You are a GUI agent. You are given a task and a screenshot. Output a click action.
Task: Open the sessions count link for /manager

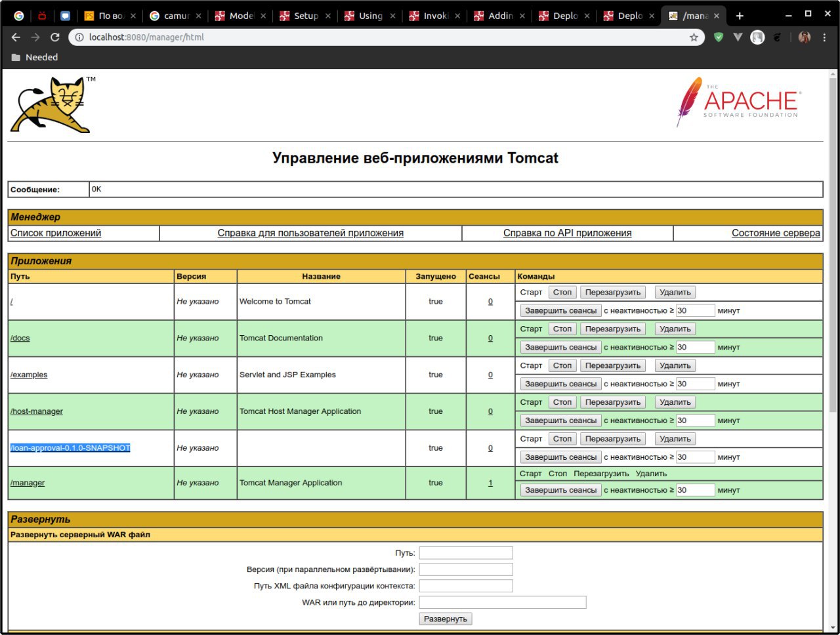pyautogui.click(x=490, y=483)
